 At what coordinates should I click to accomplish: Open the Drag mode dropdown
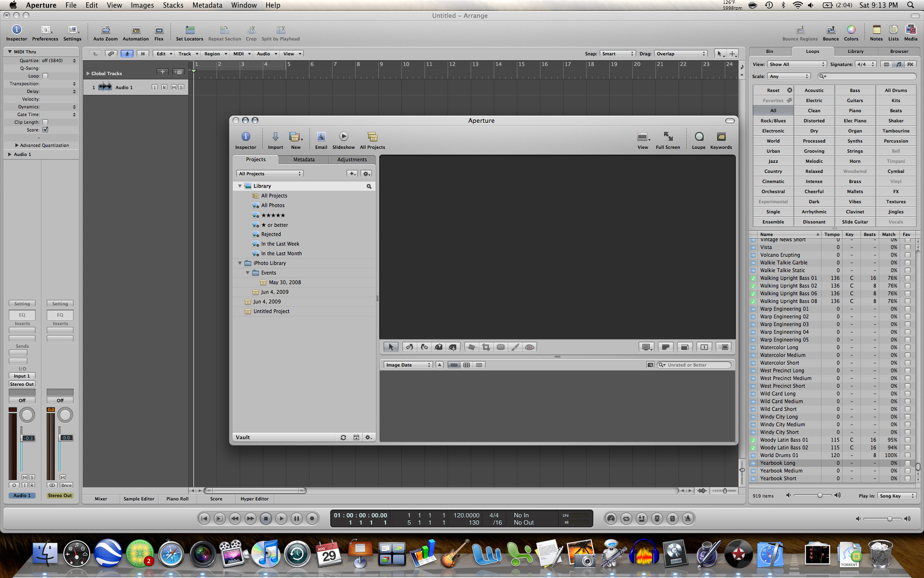(680, 54)
